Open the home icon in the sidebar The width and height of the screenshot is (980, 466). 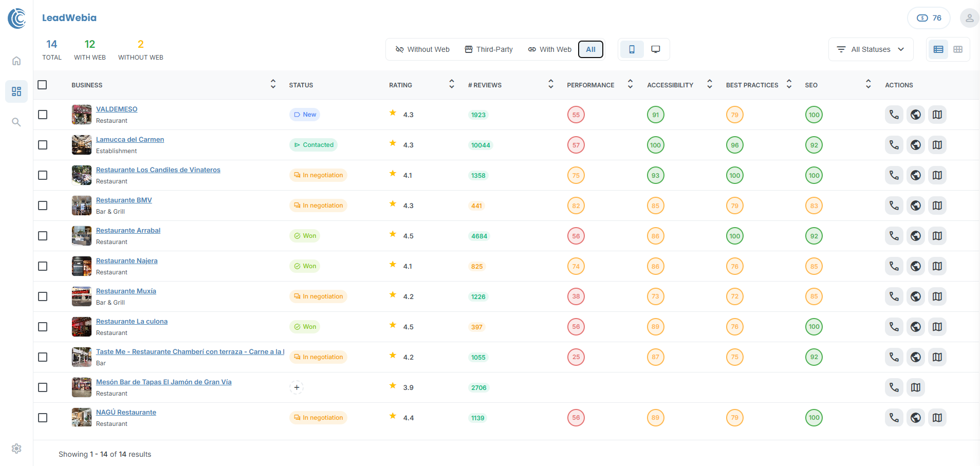click(x=16, y=61)
